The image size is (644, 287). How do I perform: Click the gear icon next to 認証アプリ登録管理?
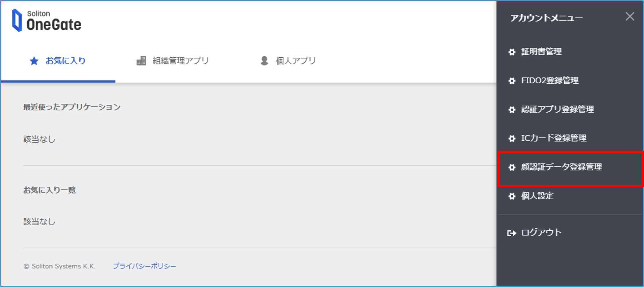coord(512,110)
